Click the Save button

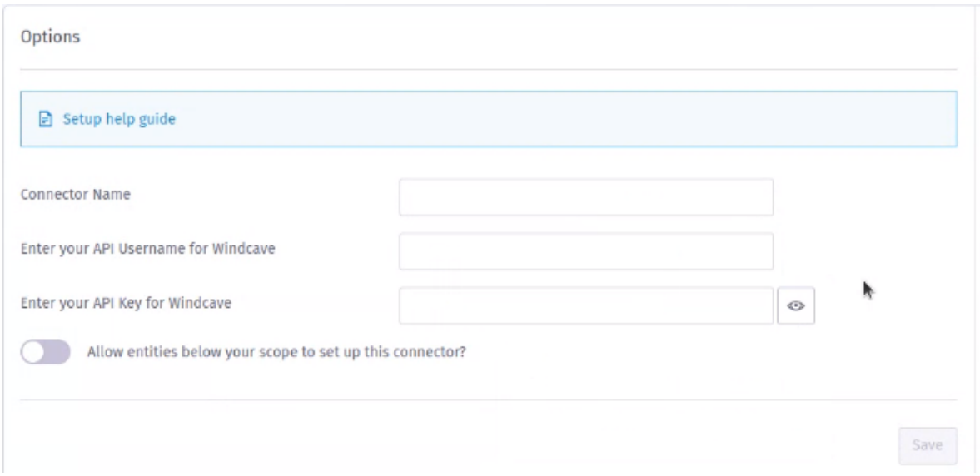pos(928,445)
